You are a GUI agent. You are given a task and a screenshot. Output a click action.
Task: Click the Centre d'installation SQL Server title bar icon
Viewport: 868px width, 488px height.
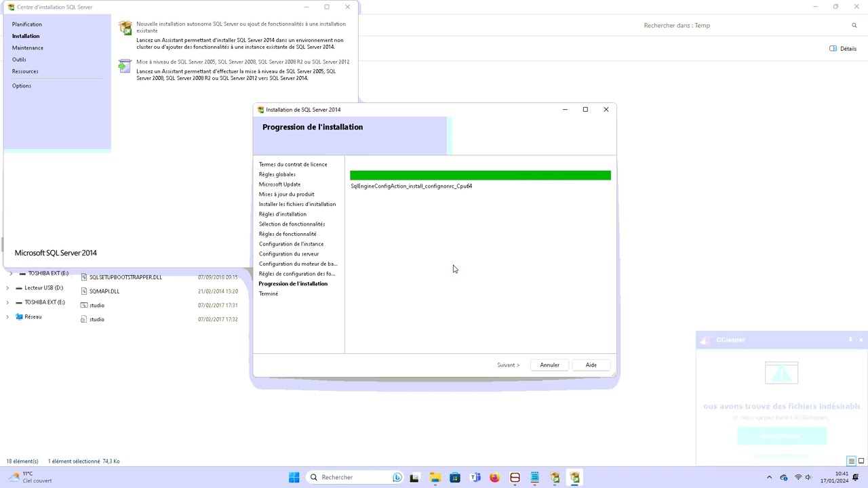pos(11,7)
